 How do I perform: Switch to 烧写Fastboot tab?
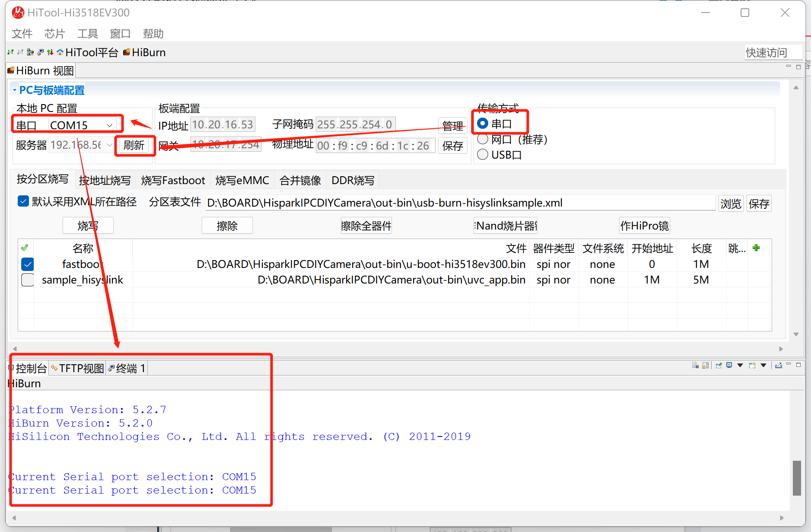click(x=173, y=180)
